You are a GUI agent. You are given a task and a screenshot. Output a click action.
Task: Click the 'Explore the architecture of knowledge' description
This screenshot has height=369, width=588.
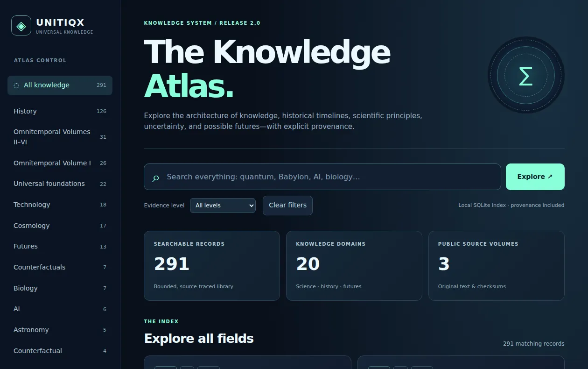(283, 121)
